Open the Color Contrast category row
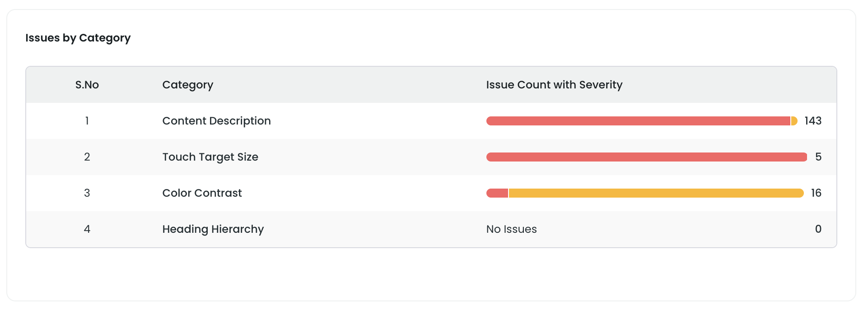The height and width of the screenshot is (314, 868). click(202, 193)
